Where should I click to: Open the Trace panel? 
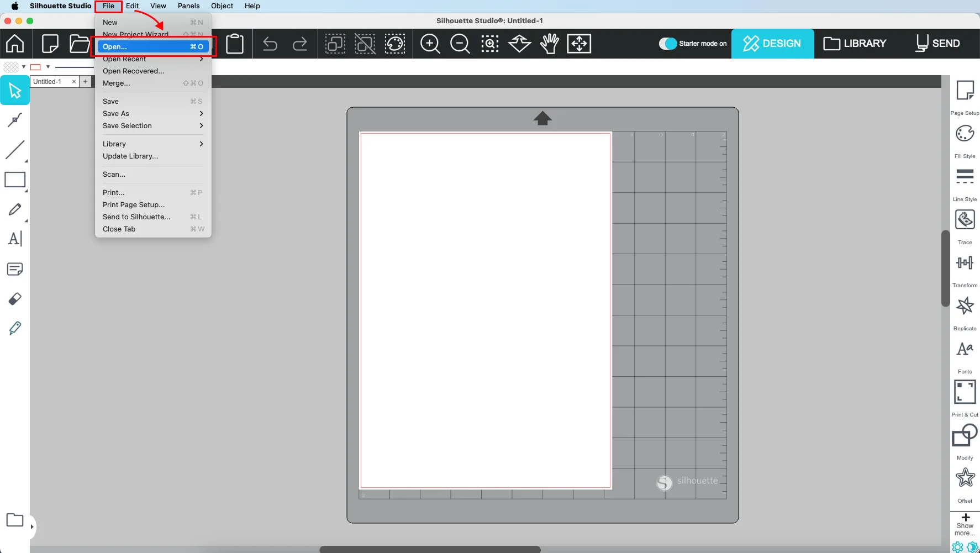[x=965, y=220]
